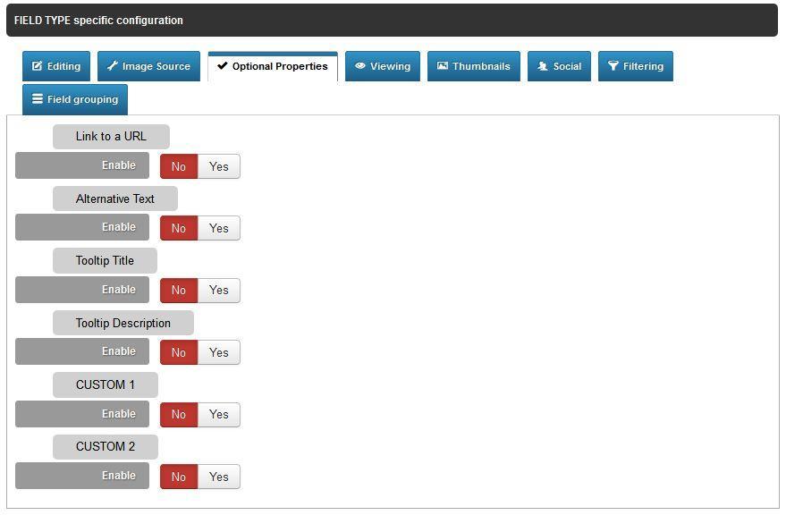Click the user icon on Social tab
Viewport: 803px width, 532px height.
pos(543,66)
